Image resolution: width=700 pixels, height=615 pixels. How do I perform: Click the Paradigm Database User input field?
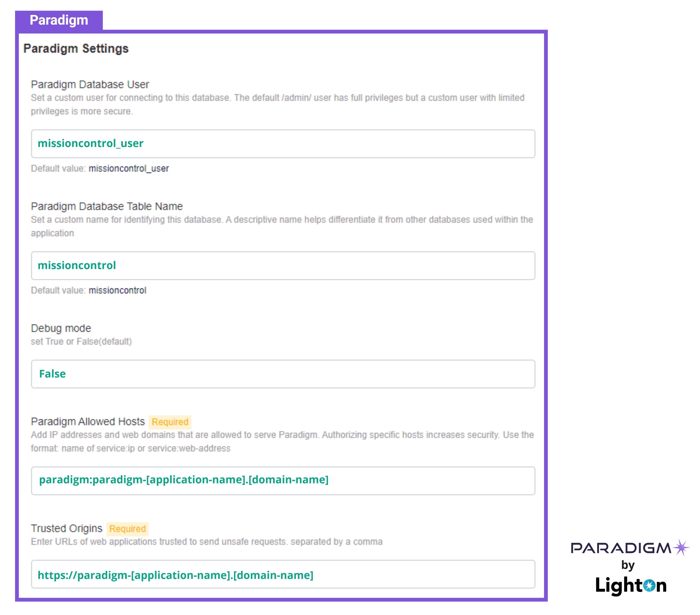[283, 144]
